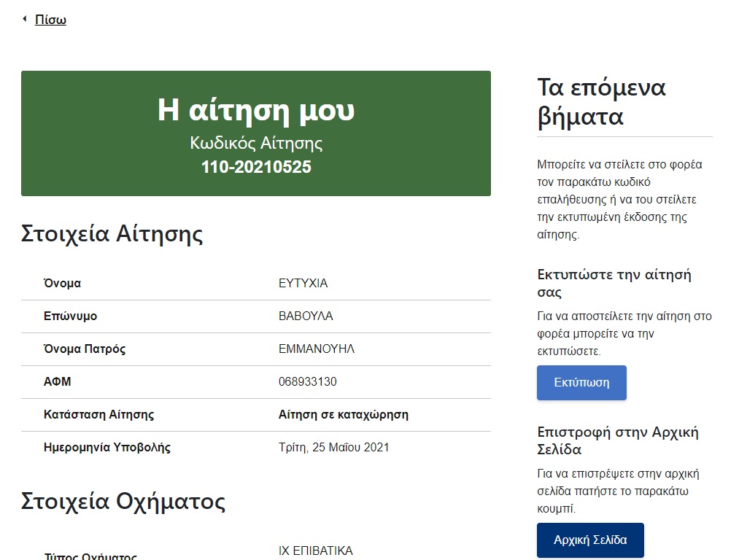Click the Ημερομηνία Υποβολής row label

click(107, 448)
